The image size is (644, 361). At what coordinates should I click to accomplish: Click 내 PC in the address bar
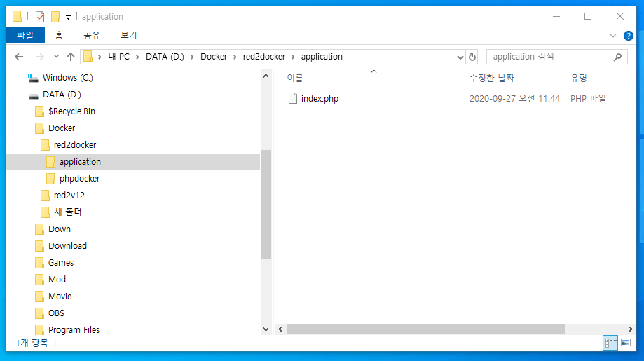point(118,57)
